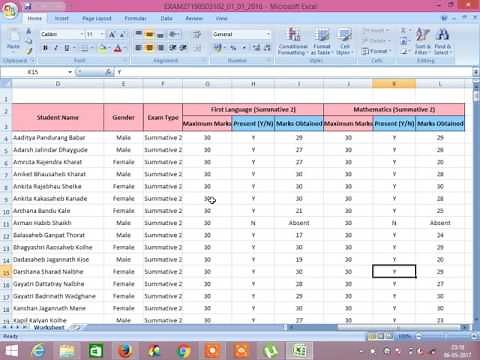Viewport: 480px width, 360px height.
Task: Open the Name Box dropdown arrow
Action: click(70, 72)
